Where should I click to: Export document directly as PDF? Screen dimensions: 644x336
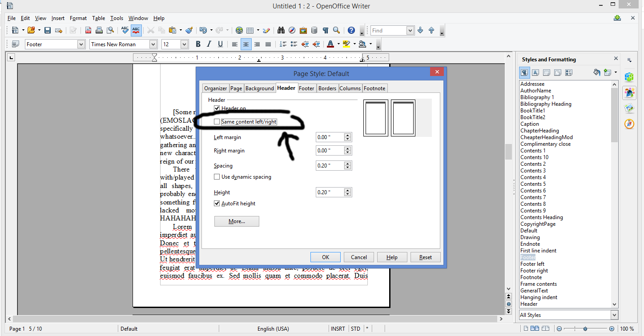pos(88,30)
